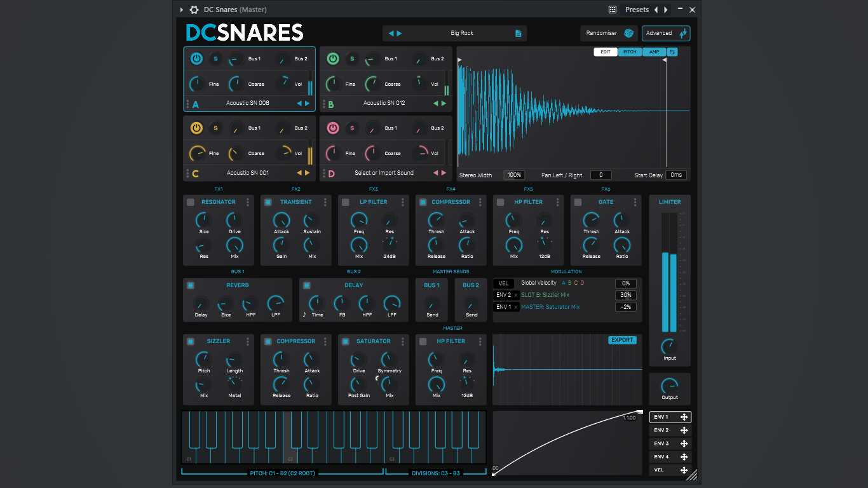This screenshot has width=868, height=488.
Task: Click the Start Delay 0ms field
Action: click(x=676, y=175)
